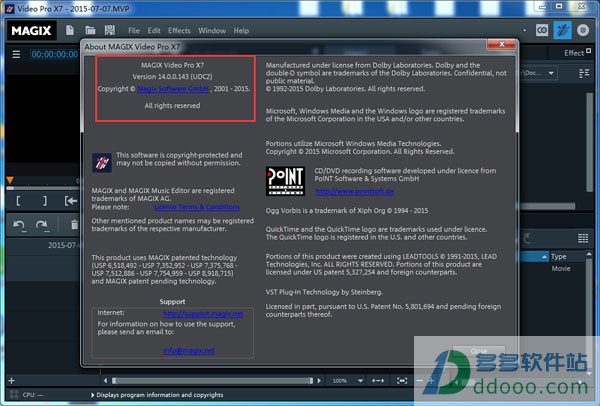This screenshot has height=406, width=600.
Task: Click the Close button in About dialog
Action: pyautogui.click(x=479, y=351)
